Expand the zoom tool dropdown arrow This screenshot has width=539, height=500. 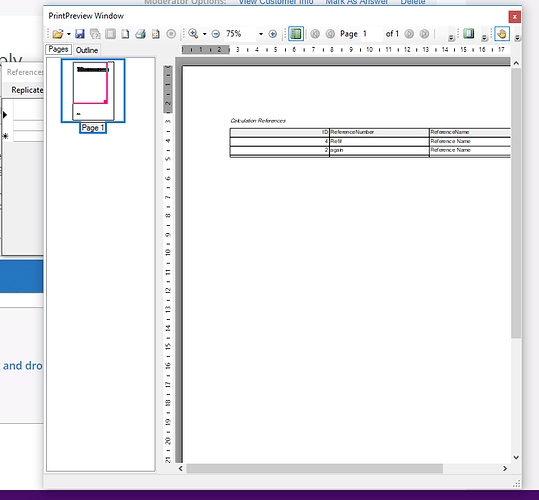[x=204, y=34]
